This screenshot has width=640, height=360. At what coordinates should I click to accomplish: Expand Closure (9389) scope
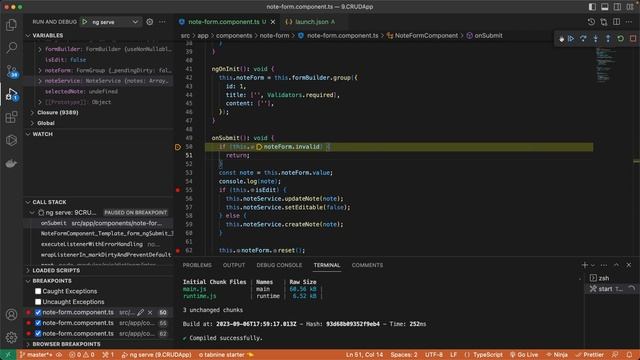coord(32,112)
